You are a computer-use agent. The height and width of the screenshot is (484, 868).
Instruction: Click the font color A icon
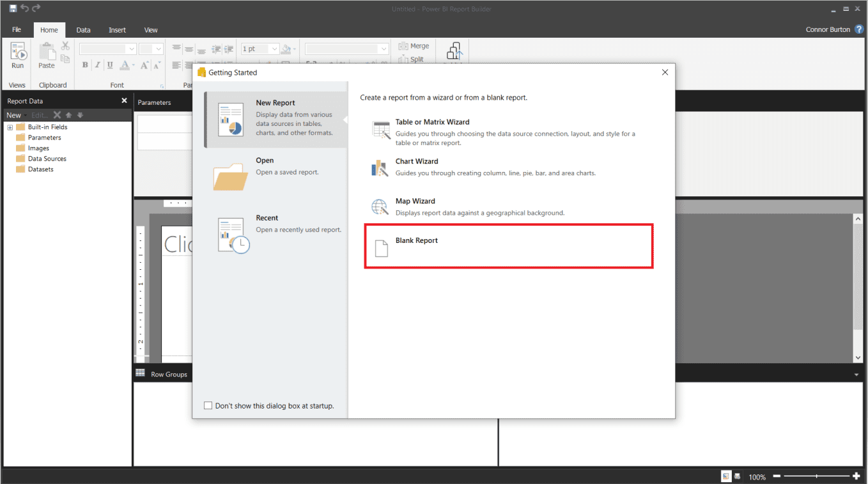[124, 65]
